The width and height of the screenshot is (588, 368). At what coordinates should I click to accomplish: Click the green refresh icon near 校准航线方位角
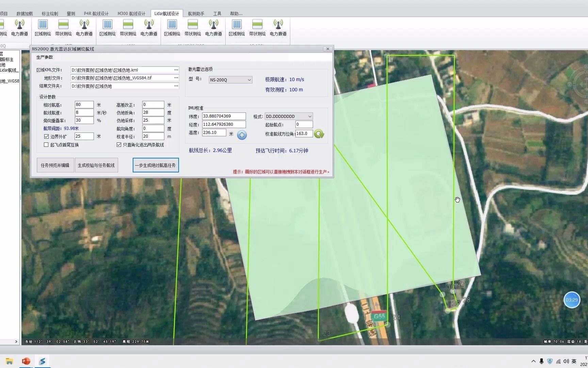319,134
